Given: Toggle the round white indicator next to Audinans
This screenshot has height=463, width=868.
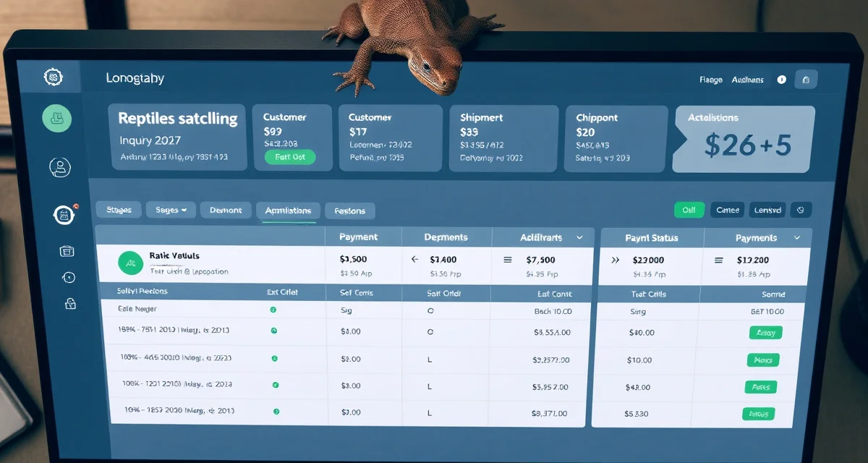Looking at the screenshot, I should tap(781, 80).
